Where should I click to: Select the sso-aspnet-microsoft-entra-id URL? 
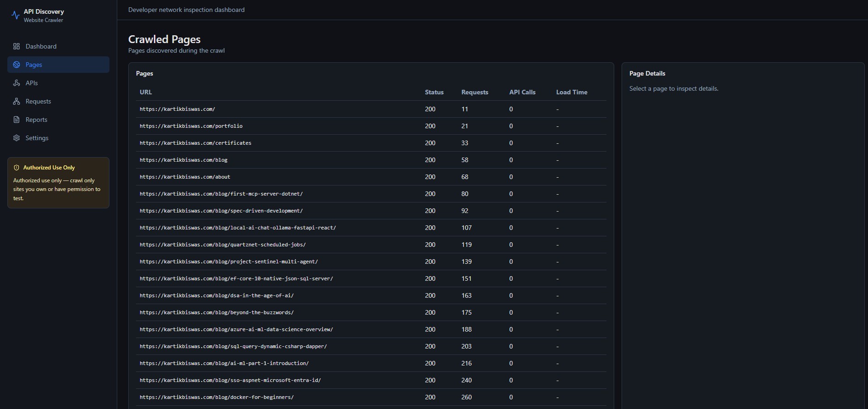(230, 380)
